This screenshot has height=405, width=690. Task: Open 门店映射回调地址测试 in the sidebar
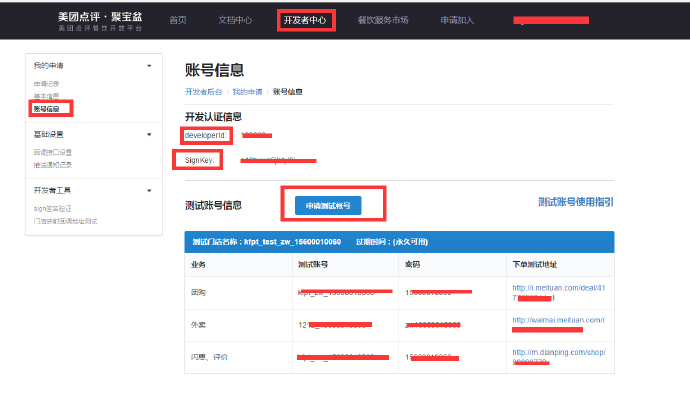66,221
